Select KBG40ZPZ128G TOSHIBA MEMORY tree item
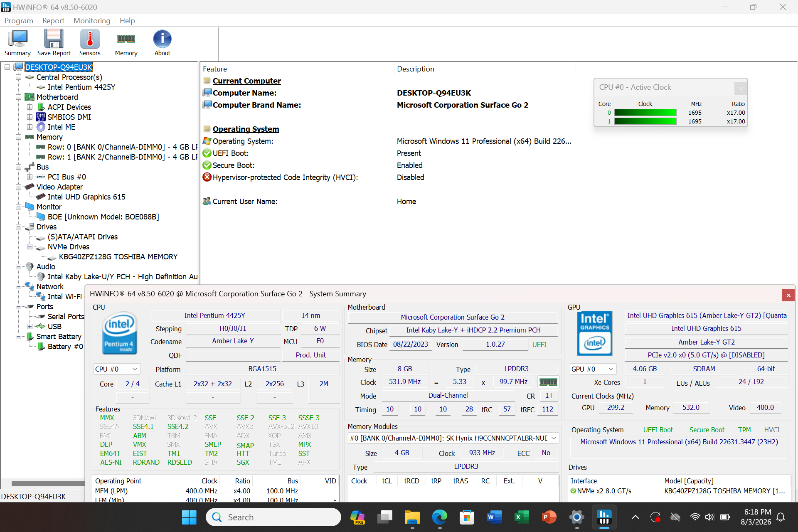798x532 pixels. 118,257
